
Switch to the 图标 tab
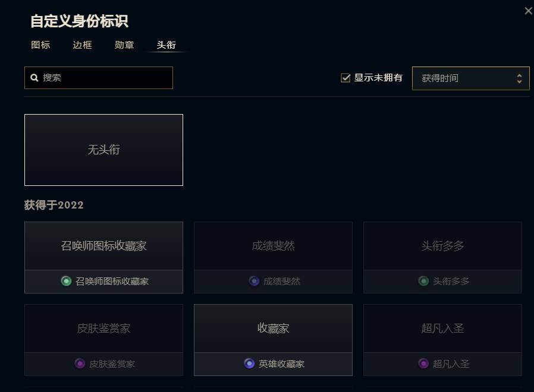click(x=40, y=45)
